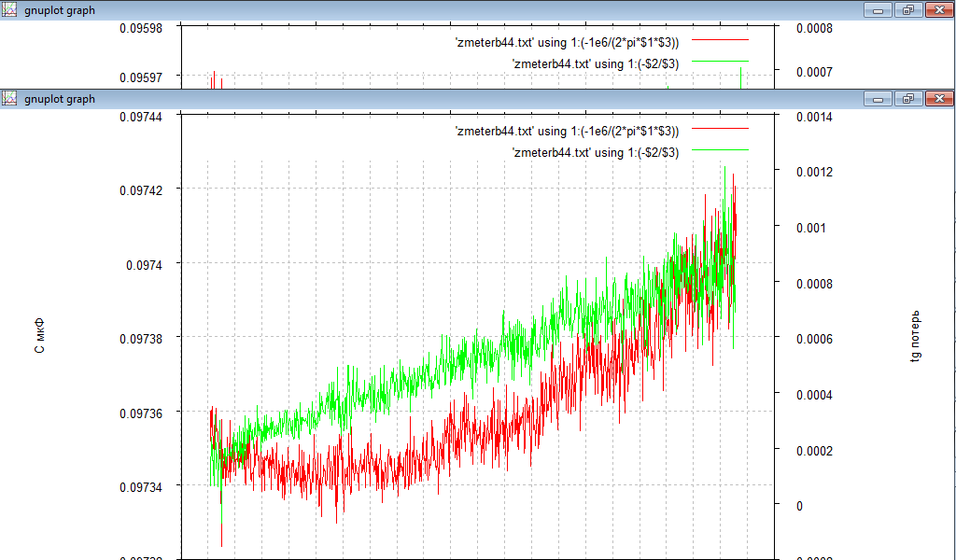Screen dimensions: 956x560
Task: Click the left axis tick value 0.09738
Action: pos(141,340)
